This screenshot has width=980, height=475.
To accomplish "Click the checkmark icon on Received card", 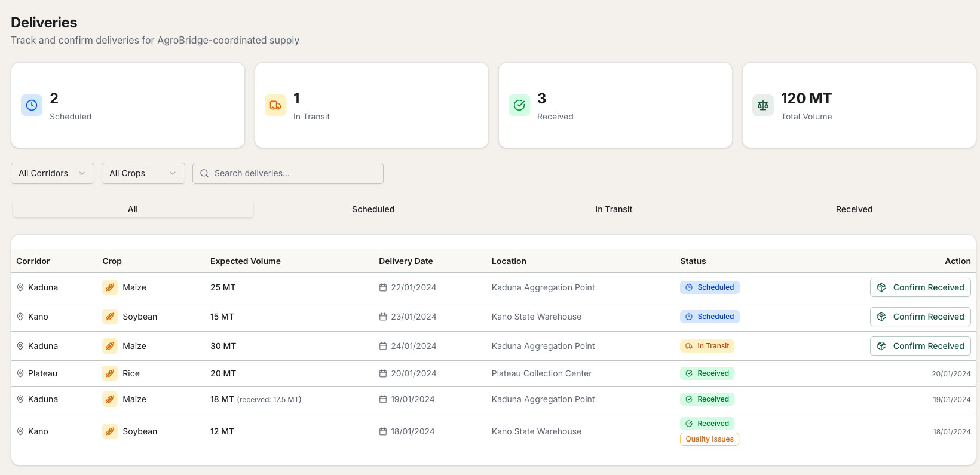I will 519,105.
